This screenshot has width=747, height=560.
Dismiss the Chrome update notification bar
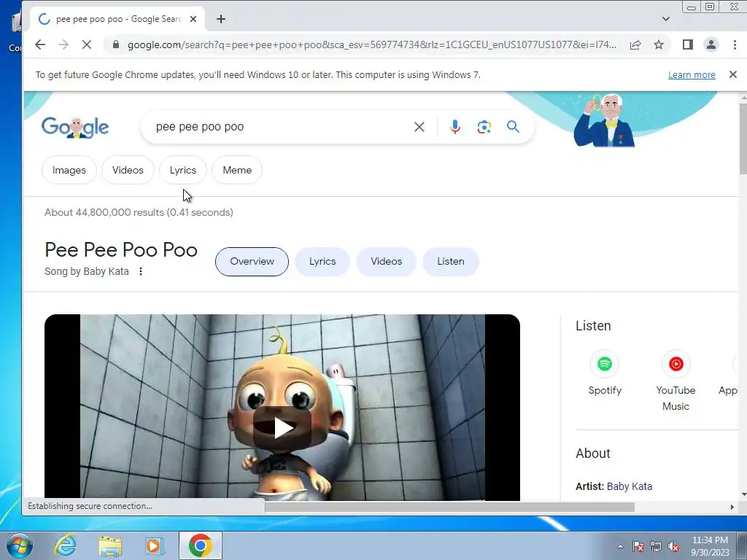(x=732, y=74)
